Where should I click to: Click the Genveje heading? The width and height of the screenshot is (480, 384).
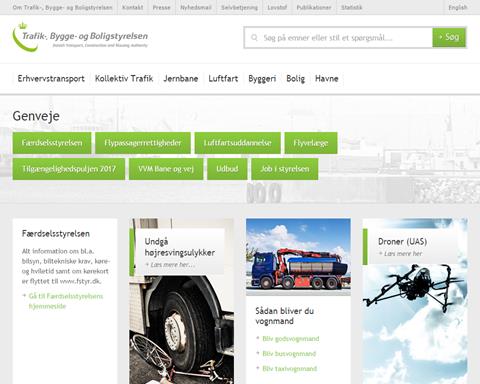pos(36,116)
